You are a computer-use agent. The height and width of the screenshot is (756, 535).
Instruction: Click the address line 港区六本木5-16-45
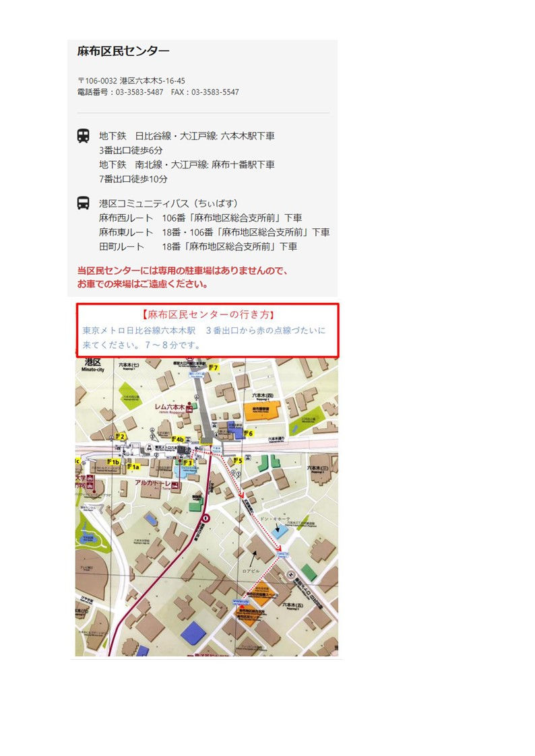[152, 81]
